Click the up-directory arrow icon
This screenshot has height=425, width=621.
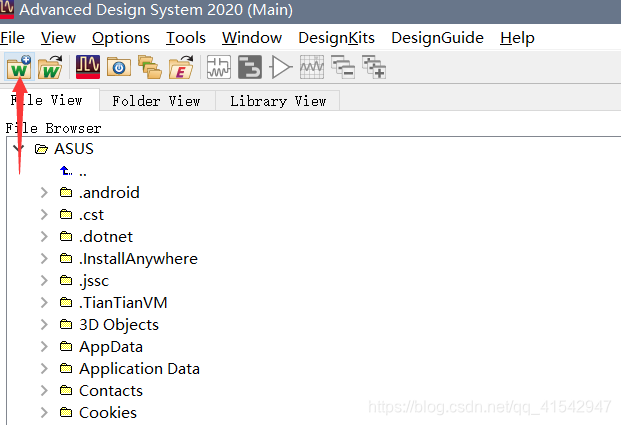(66, 171)
